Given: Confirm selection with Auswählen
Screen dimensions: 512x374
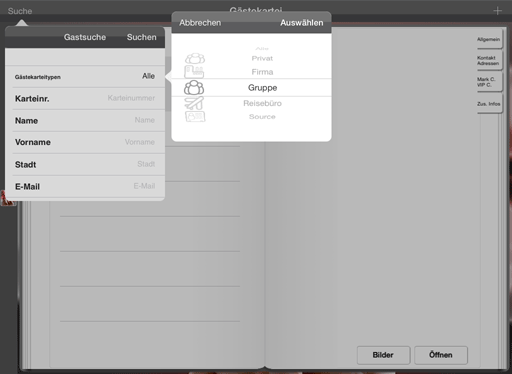Looking at the screenshot, I should tap(302, 23).
